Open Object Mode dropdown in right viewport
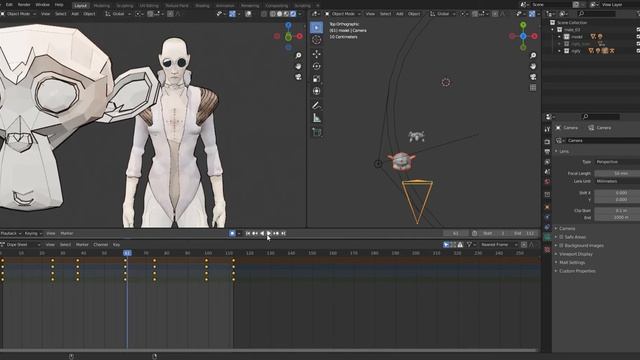 342,14
